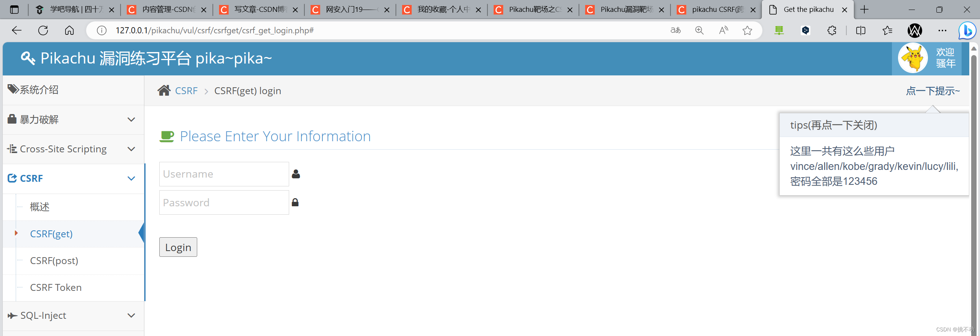Open the browser profile avatar
Image resolution: width=980 pixels, height=336 pixels.
[x=915, y=30]
